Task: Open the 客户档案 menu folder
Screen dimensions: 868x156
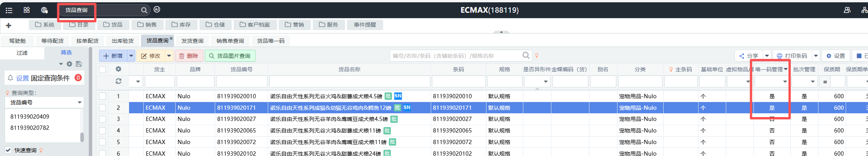Action: tap(255, 25)
